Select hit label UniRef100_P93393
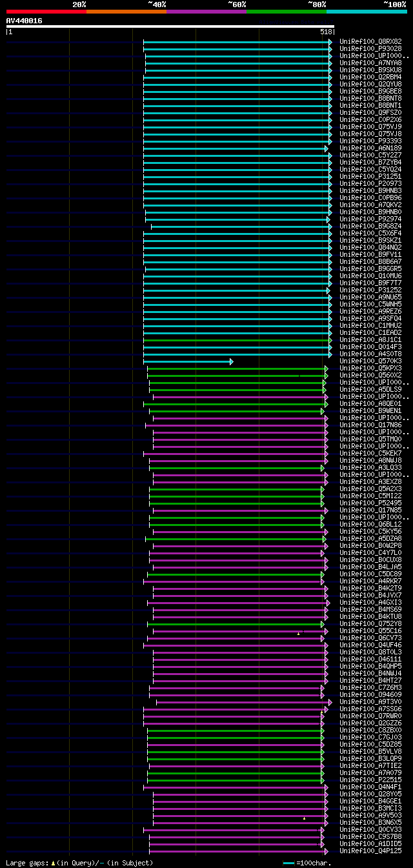This screenshot has height=868, width=413. [x=370, y=141]
